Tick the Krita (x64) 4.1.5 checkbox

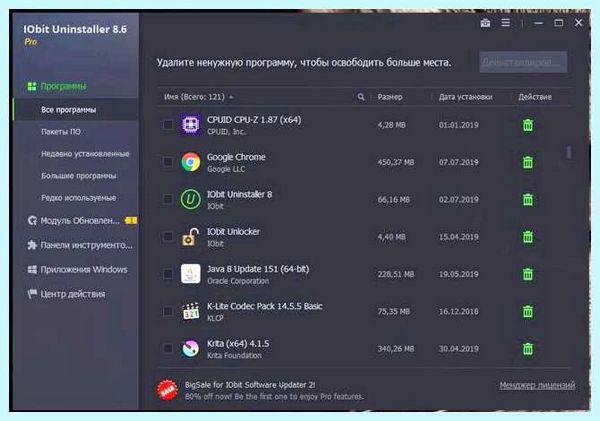click(x=168, y=348)
